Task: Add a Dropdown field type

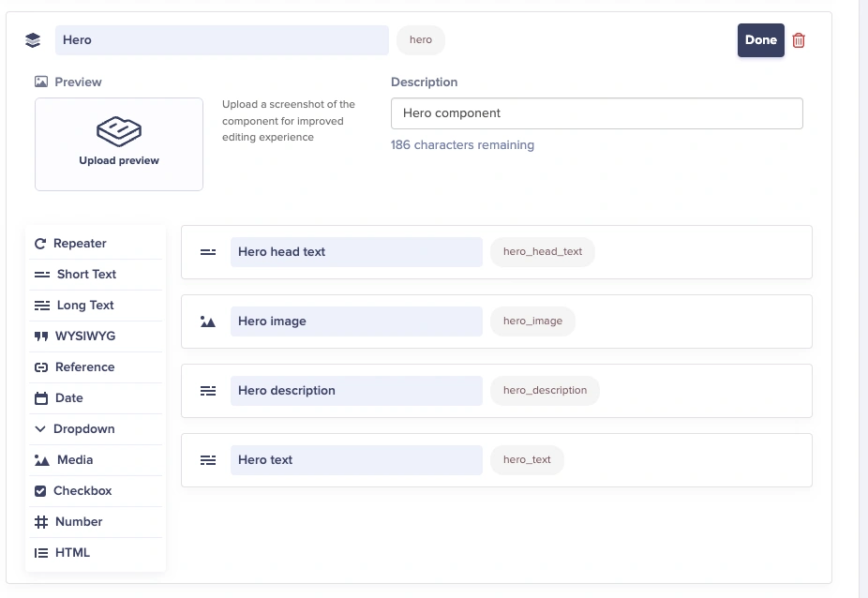Action: click(x=83, y=429)
